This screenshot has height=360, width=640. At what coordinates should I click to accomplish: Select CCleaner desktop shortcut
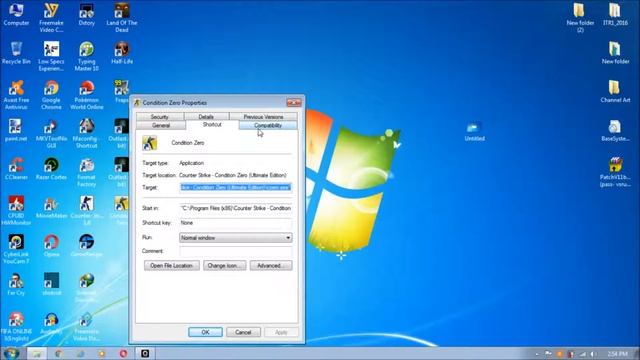pyautogui.click(x=16, y=169)
